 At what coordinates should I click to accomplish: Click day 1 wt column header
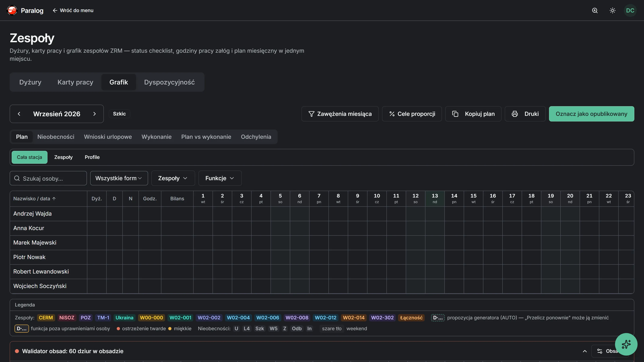(x=203, y=199)
